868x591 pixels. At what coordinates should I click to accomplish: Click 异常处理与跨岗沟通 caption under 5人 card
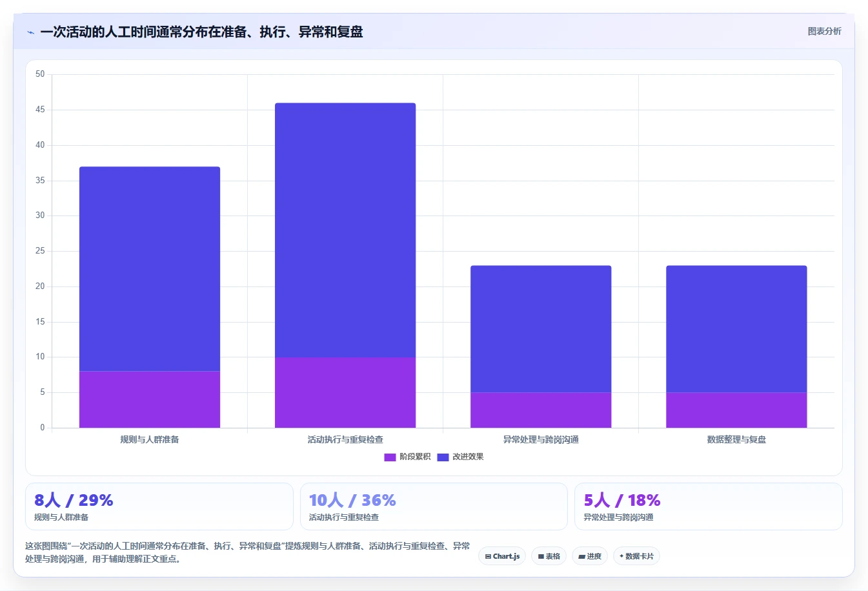pos(618,517)
